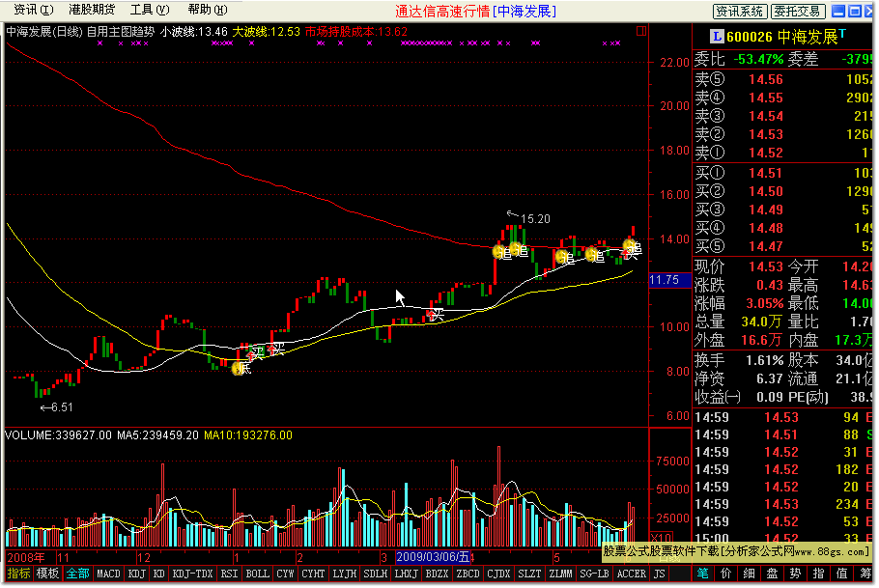Switch to SLZT indicator

(x=529, y=574)
